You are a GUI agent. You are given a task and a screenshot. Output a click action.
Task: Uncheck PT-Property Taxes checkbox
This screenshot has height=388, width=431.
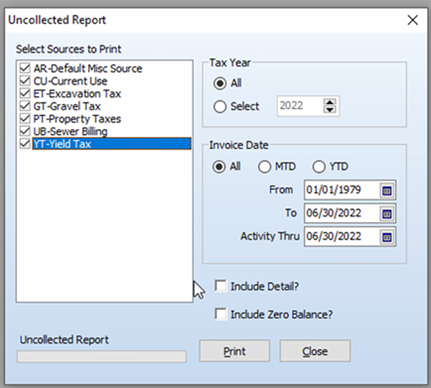coord(25,119)
